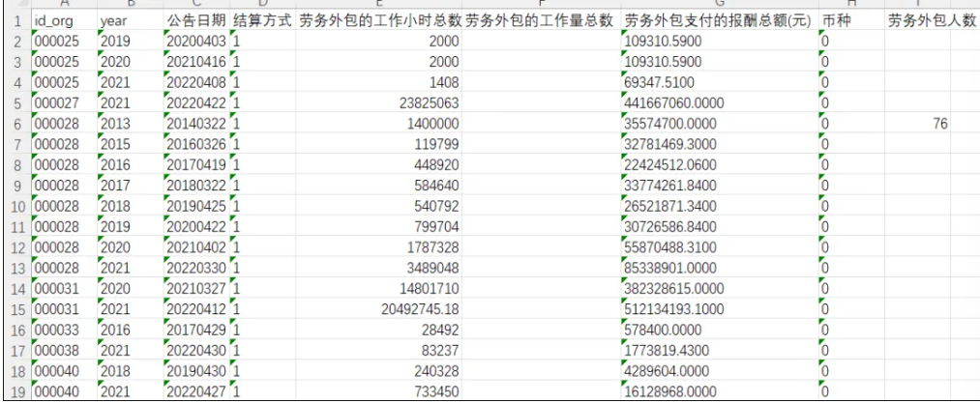This screenshot has height=403, width=980.
Task: Click hours cell 20492745.18
Action: click(x=379, y=309)
